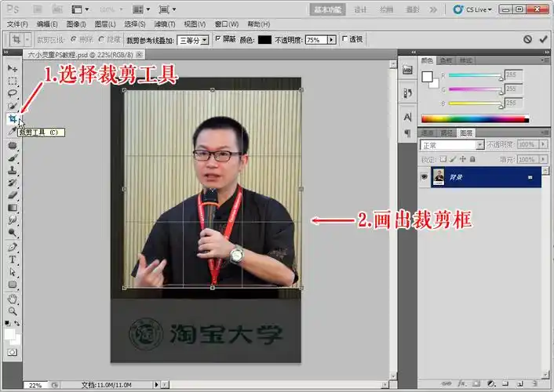
Task: Select the Eyedropper tool
Action: [12, 131]
